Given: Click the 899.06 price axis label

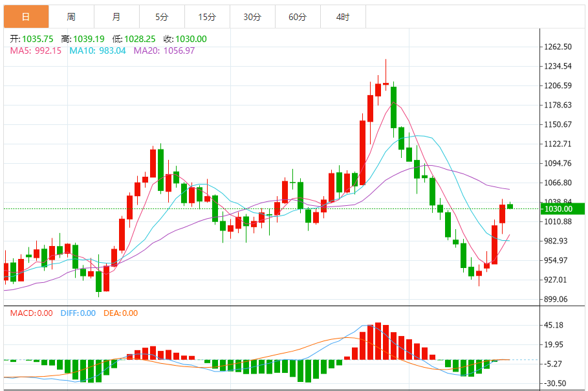Looking at the screenshot, I should 556,300.
